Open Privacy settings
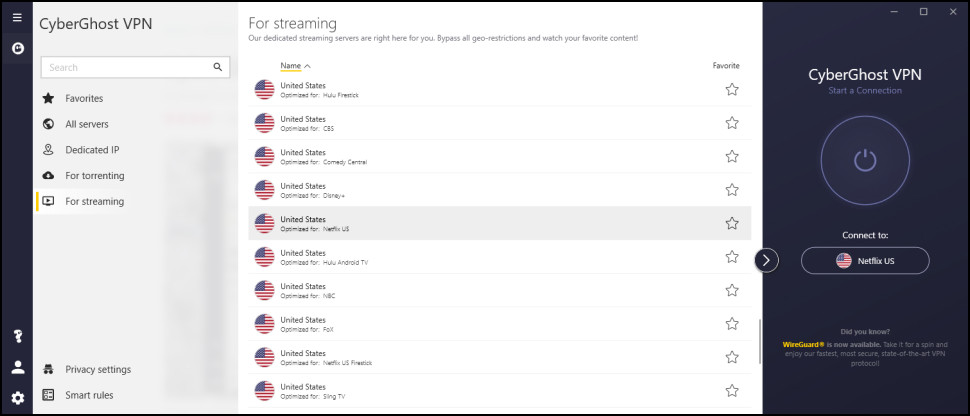This screenshot has height=416, width=970. [98, 370]
